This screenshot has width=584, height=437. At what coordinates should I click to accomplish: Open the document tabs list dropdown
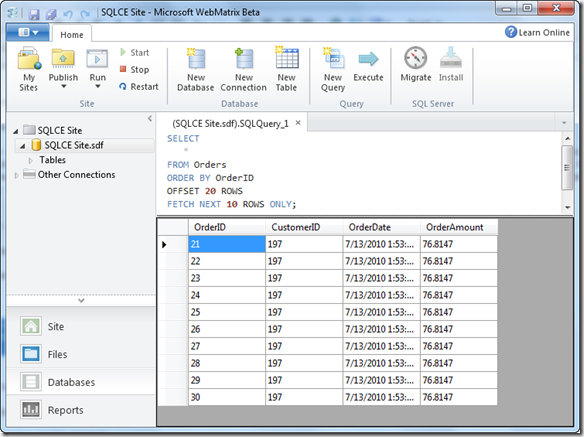tap(564, 123)
